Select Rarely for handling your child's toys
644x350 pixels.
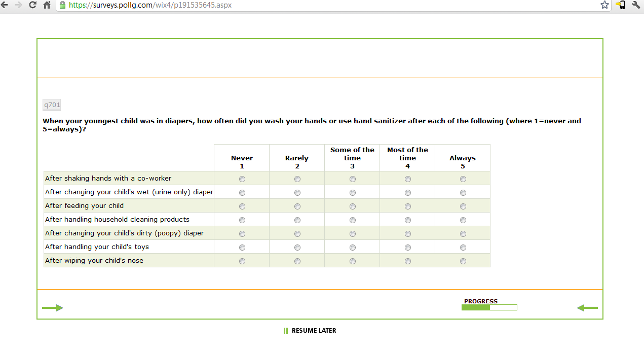coord(297,248)
